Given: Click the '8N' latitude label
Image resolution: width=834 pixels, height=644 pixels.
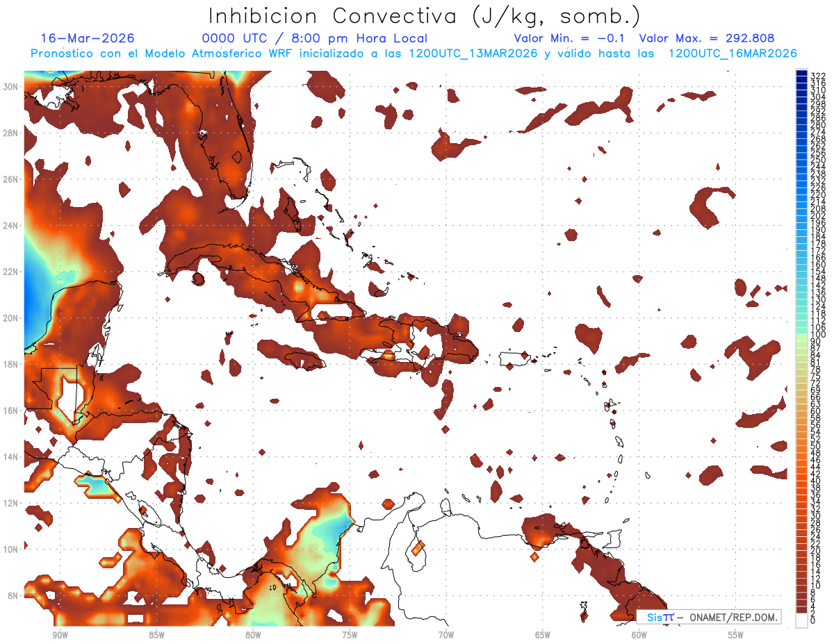Looking at the screenshot, I should 14,595.
